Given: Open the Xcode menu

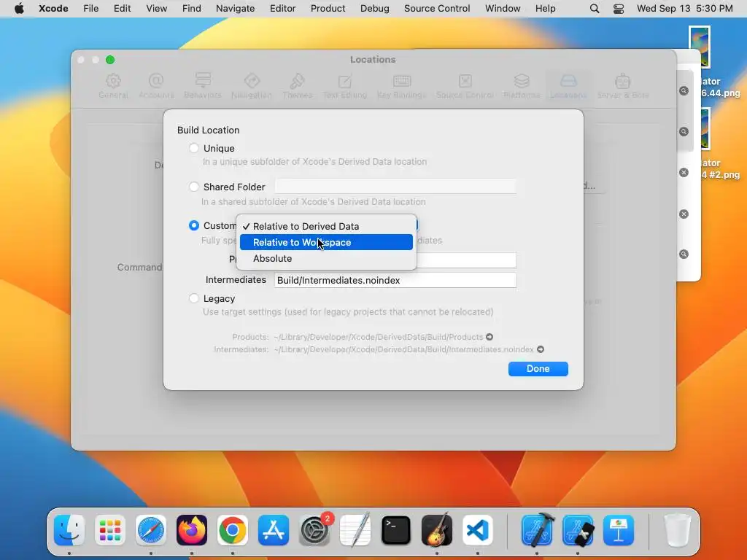Looking at the screenshot, I should pyautogui.click(x=53, y=9).
